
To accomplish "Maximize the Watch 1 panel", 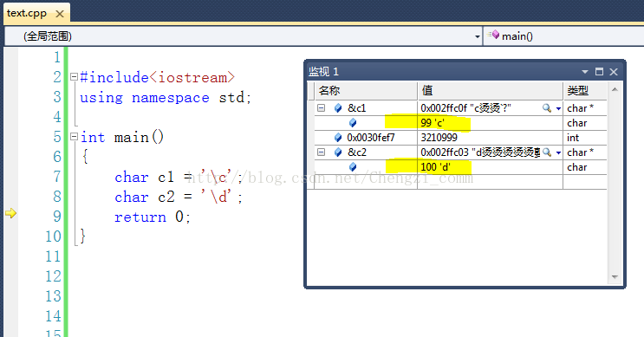I will [x=599, y=72].
